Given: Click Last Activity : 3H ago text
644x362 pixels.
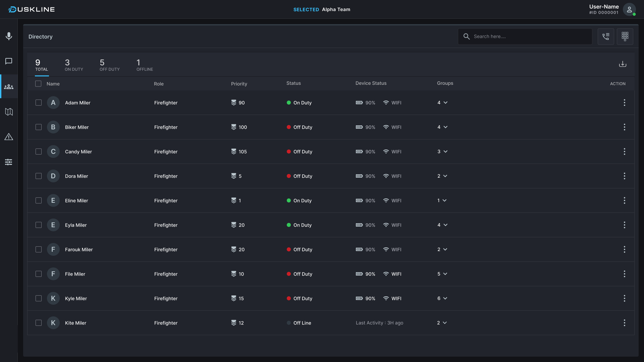Looking at the screenshot, I should click(379, 323).
